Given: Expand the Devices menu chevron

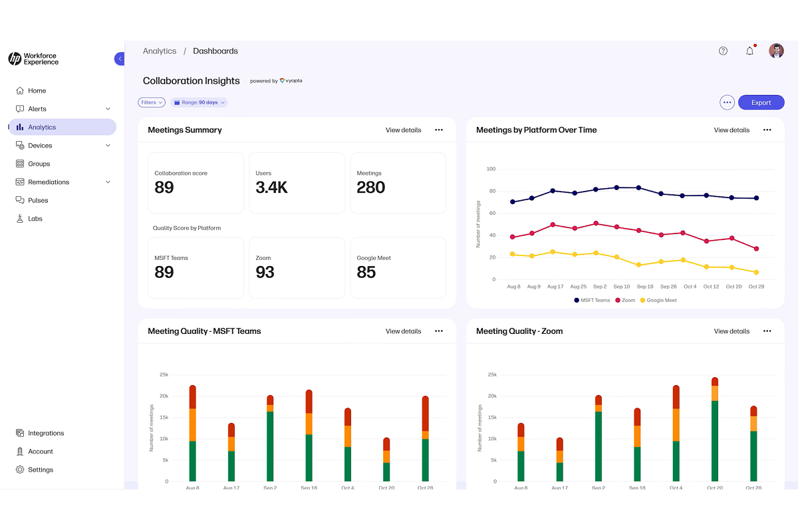Looking at the screenshot, I should [x=108, y=146].
